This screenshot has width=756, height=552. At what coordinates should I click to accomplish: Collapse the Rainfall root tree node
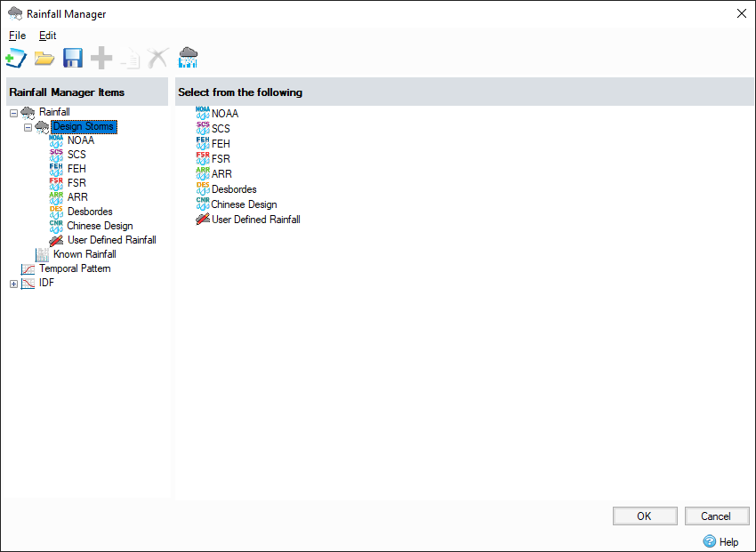pyautogui.click(x=13, y=114)
